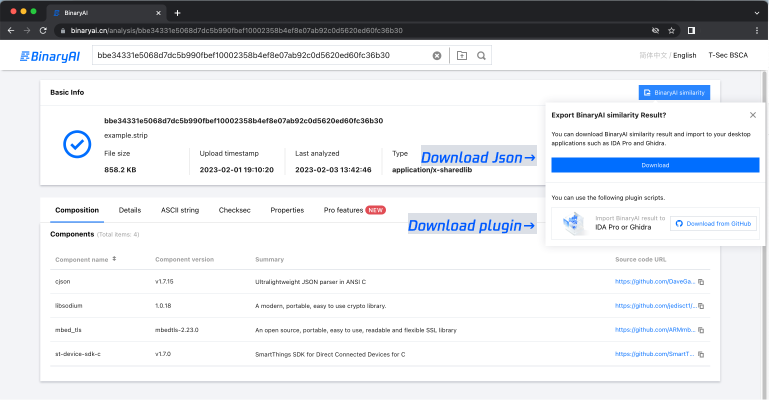Click the BinaryAI similarity button
This screenshot has width=769, height=400.
point(674,93)
